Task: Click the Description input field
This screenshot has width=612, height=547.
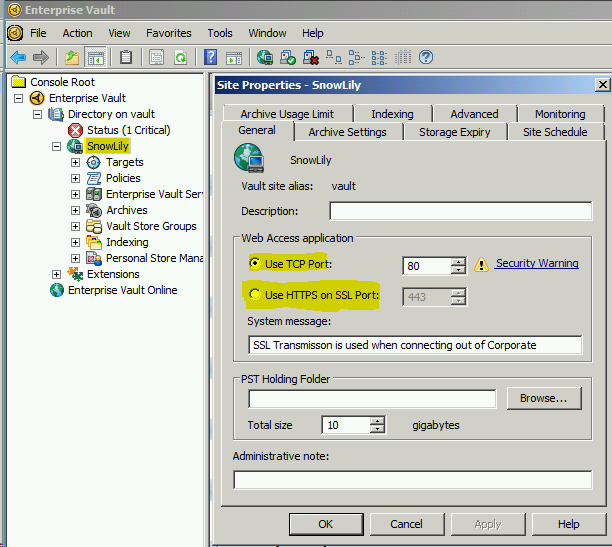Action: [461, 211]
